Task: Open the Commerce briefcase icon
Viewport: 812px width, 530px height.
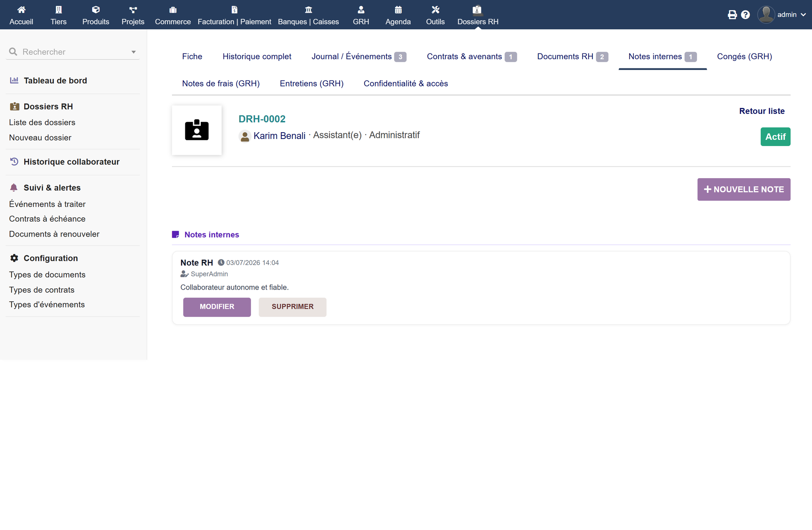Action: pos(173,10)
